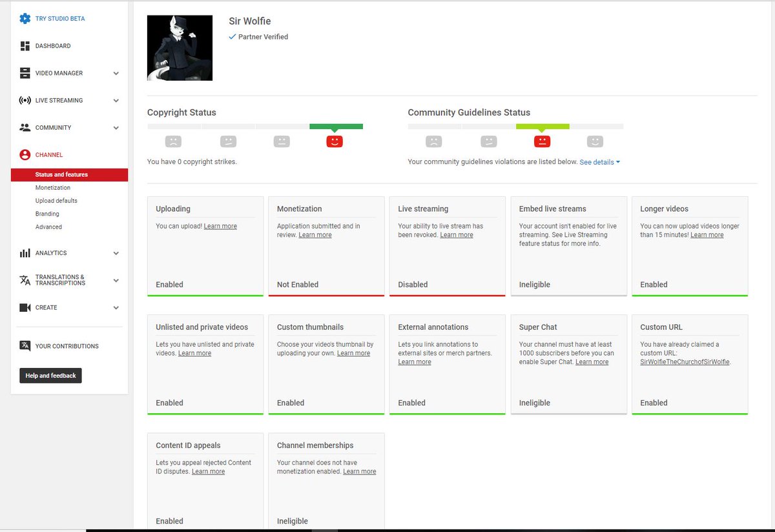Screen dimensions: 775x532
Task: Open the Monetization submenu item
Action: point(53,188)
